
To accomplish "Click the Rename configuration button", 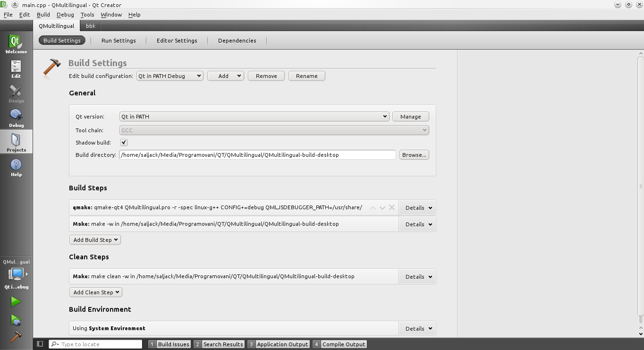I will pos(307,76).
